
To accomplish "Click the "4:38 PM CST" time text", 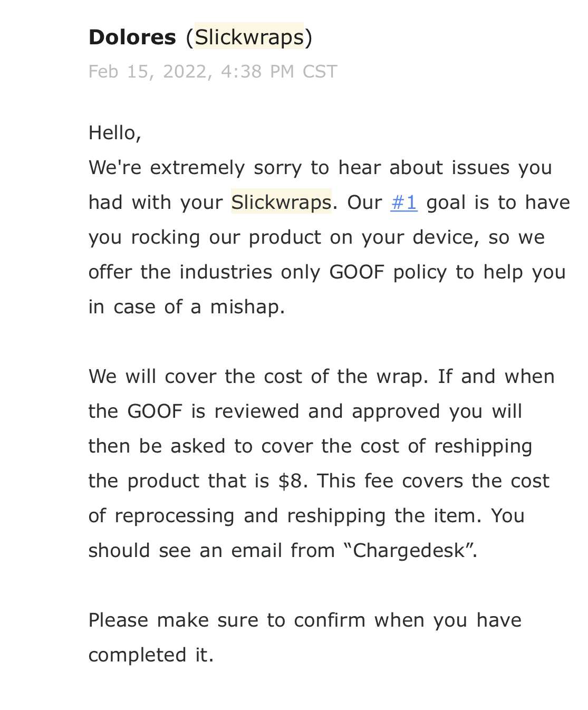I will (x=279, y=72).
